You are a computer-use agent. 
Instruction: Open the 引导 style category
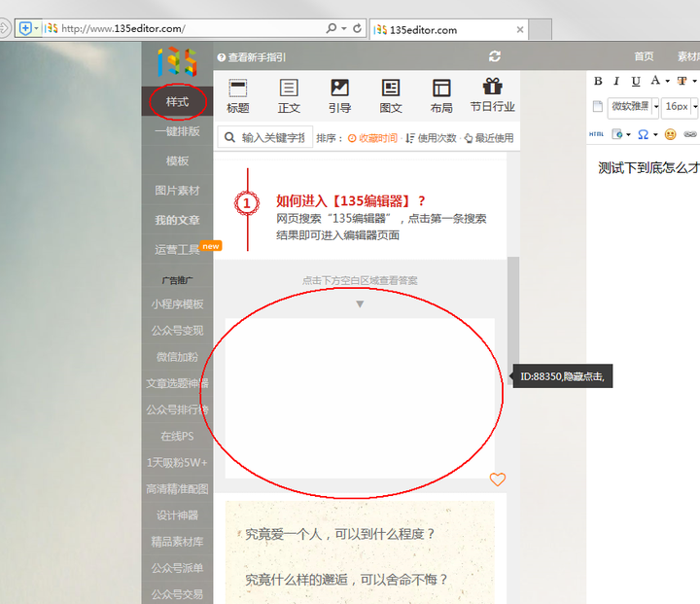(339, 96)
